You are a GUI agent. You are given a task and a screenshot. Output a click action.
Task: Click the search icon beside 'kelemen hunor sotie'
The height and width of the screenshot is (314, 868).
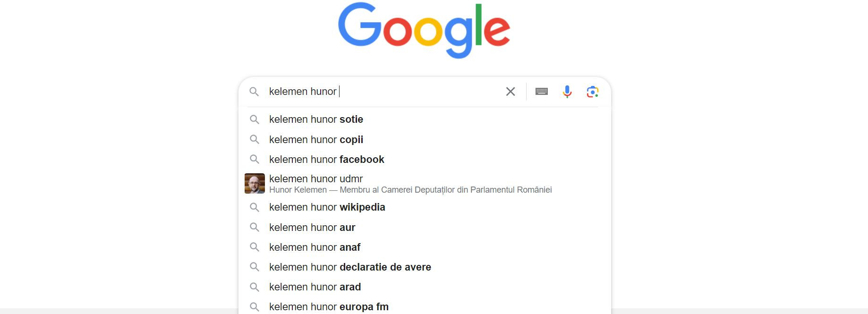(x=255, y=119)
